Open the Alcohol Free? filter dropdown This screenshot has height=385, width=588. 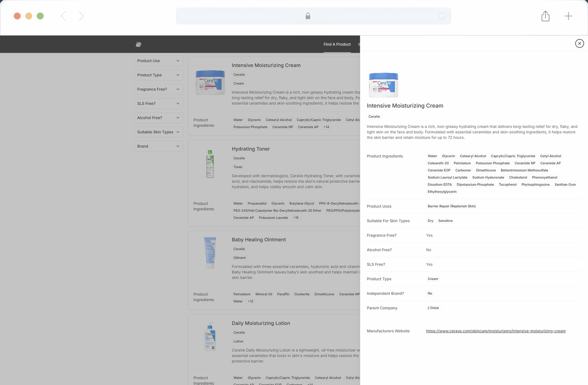pyautogui.click(x=159, y=118)
